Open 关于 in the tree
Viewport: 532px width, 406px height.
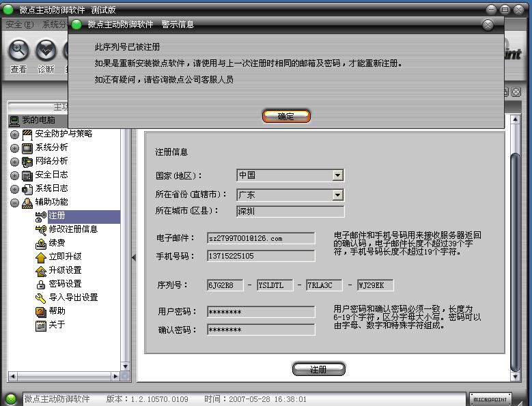tap(57, 325)
